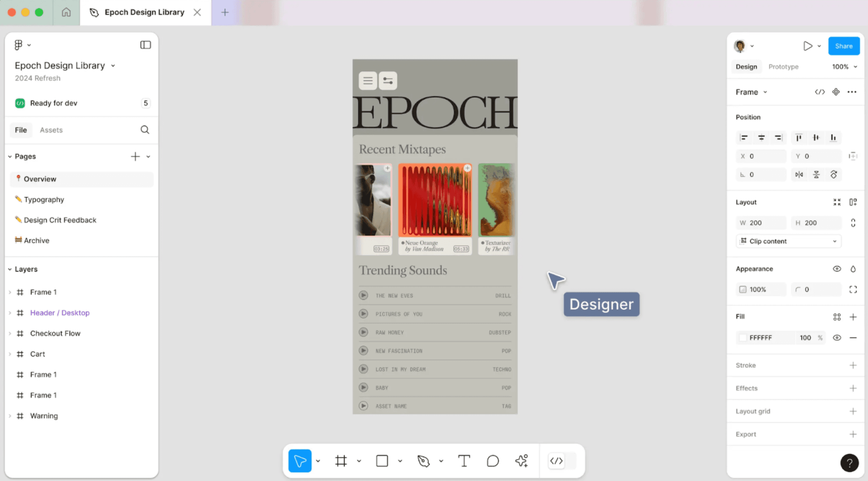Select the FFFFFF fill color swatch
The width and height of the screenshot is (868, 481).
742,338
